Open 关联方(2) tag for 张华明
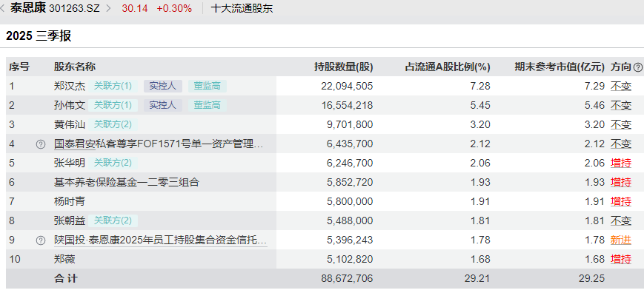 click(113, 163)
